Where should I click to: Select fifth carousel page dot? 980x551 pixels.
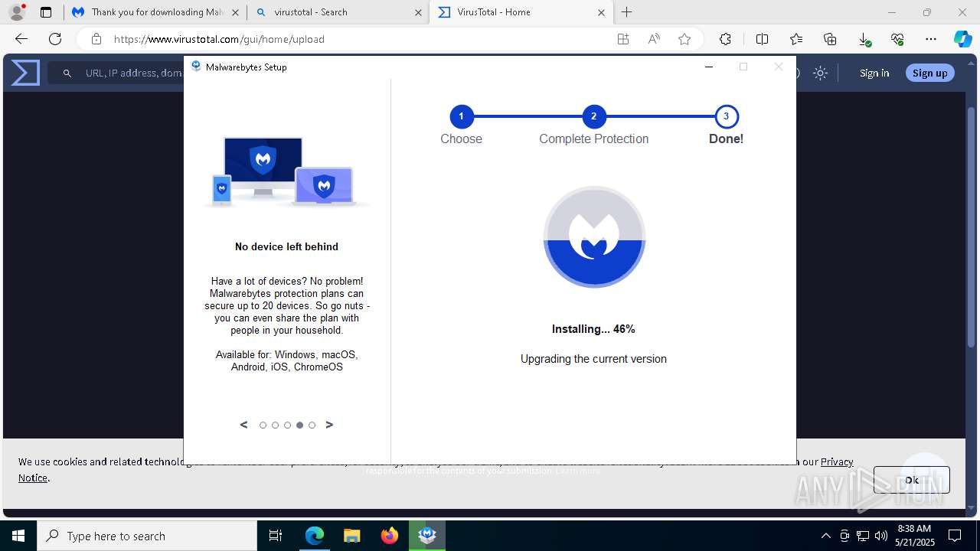312,425
